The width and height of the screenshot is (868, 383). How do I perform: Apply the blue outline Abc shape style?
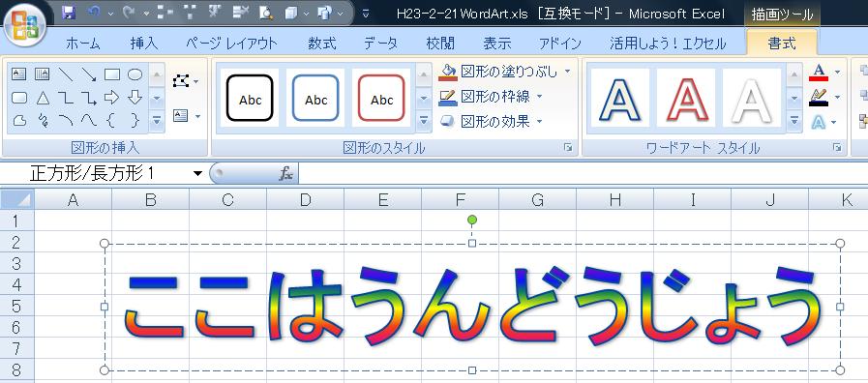coord(315,98)
